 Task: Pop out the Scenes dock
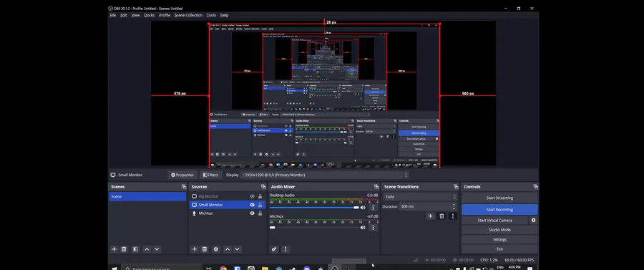[x=184, y=187]
